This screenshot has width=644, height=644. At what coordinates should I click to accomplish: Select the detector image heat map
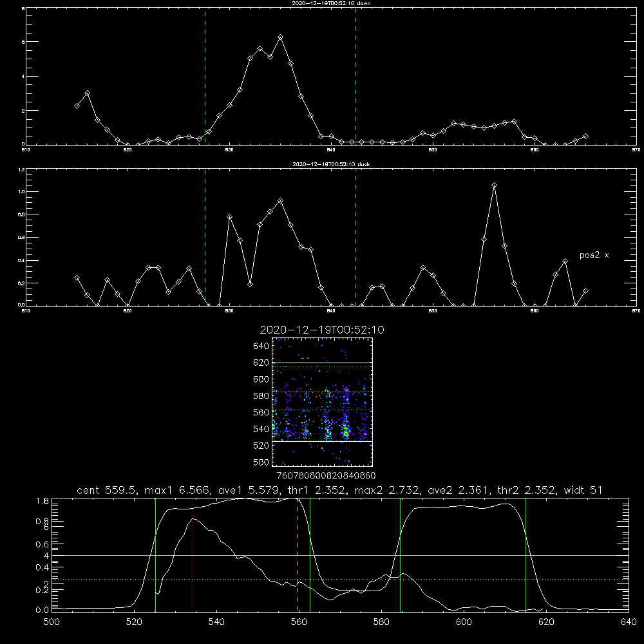[323, 402]
